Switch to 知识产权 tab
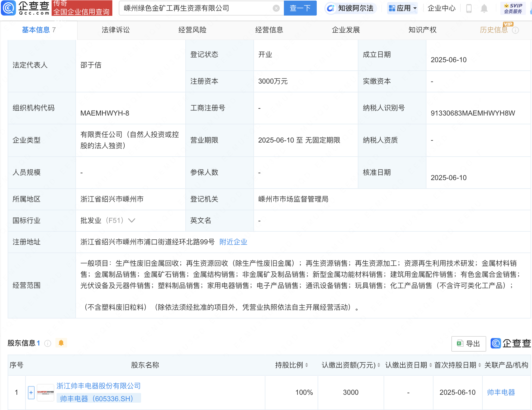 pos(423,30)
